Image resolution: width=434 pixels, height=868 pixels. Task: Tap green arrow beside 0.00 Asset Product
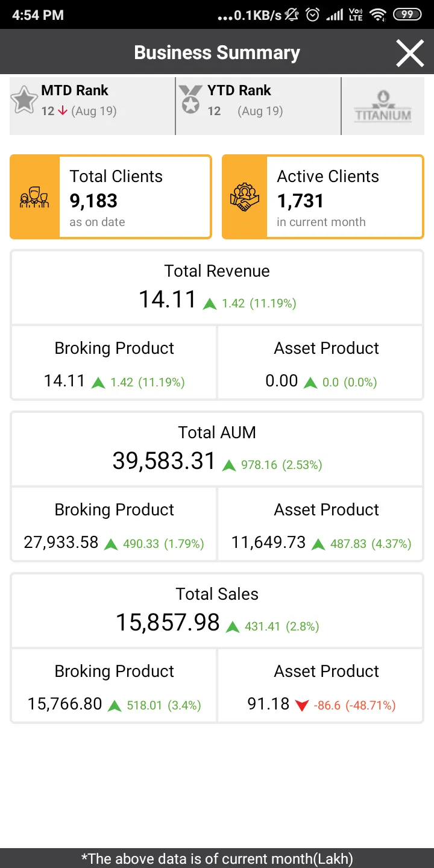point(310,383)
